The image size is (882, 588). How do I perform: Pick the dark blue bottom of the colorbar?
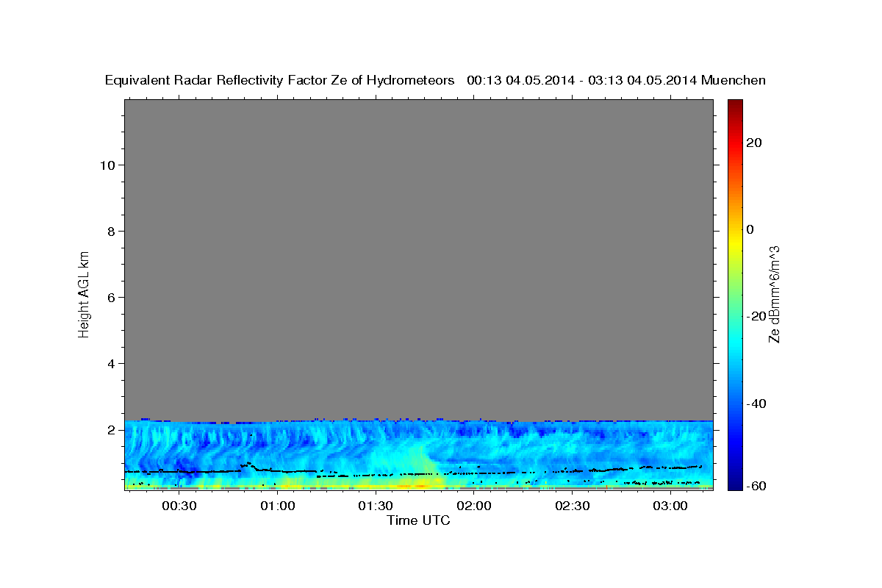pos(734,484)
